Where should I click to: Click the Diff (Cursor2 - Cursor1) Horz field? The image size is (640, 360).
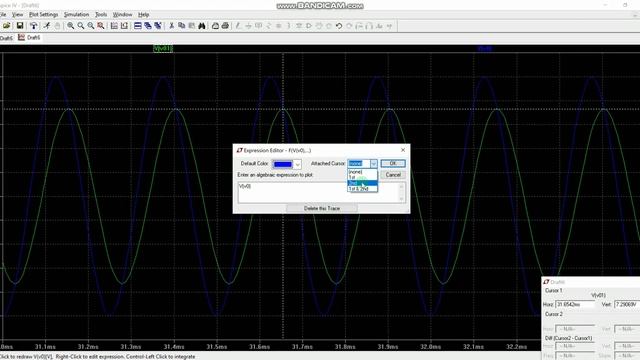[x=576, y=346]
